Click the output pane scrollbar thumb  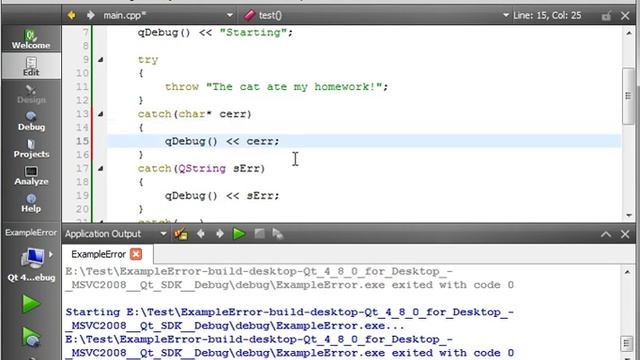627,343
